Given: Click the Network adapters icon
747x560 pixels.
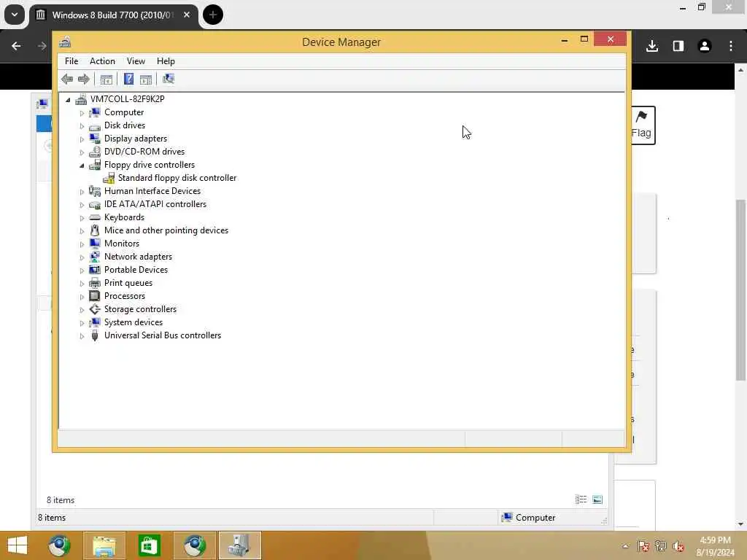Looking at the screenshot, I should (x=95, y=257).
